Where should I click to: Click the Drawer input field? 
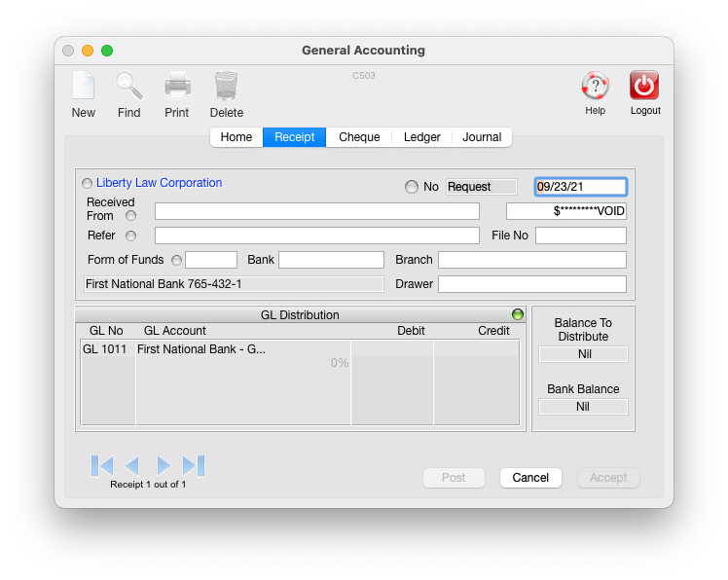tap(532, 284)
